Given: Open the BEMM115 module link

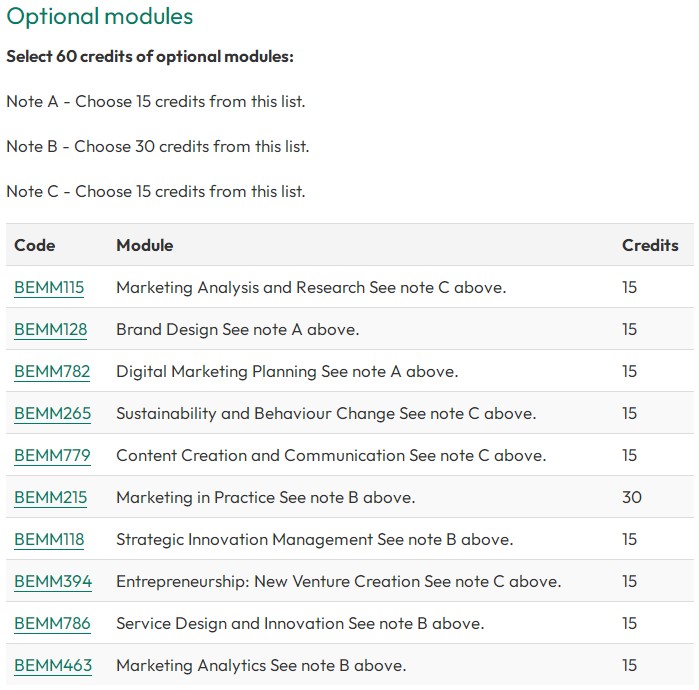Looking at the screenshot, I should 49,288.
